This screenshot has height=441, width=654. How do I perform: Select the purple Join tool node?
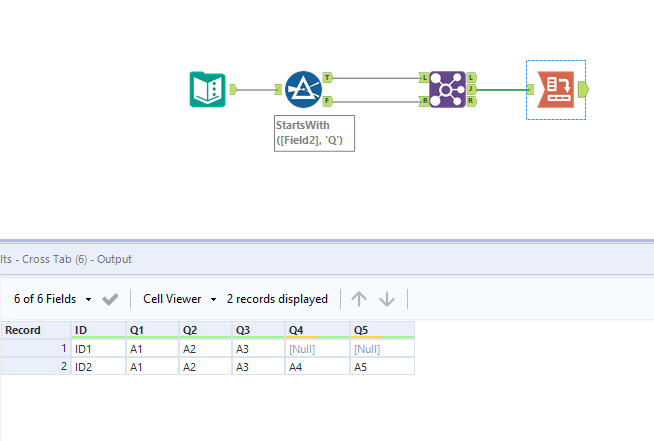tap(447, 89)
